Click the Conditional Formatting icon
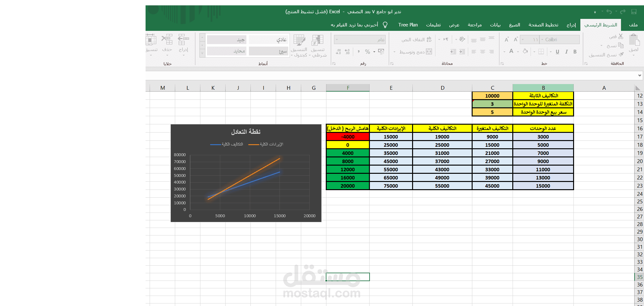The height and width of the screenshot is (306, 644). click(x=318, y=40)
